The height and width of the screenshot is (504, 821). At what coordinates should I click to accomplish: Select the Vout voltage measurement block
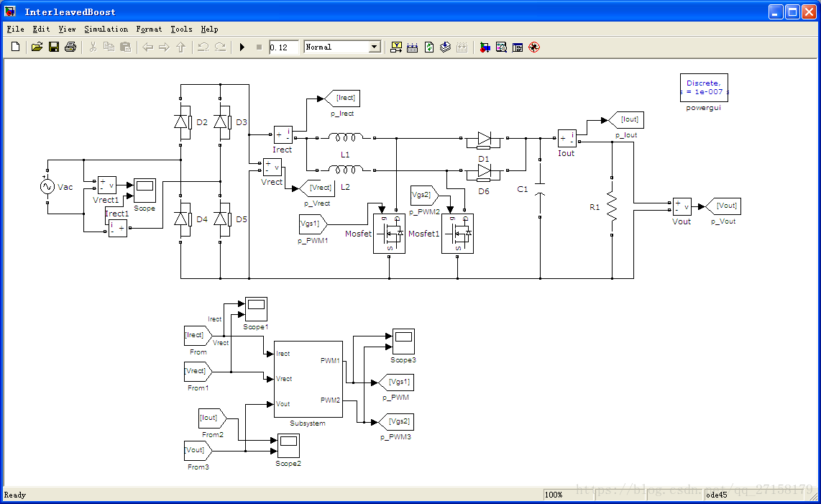[682, 207]
